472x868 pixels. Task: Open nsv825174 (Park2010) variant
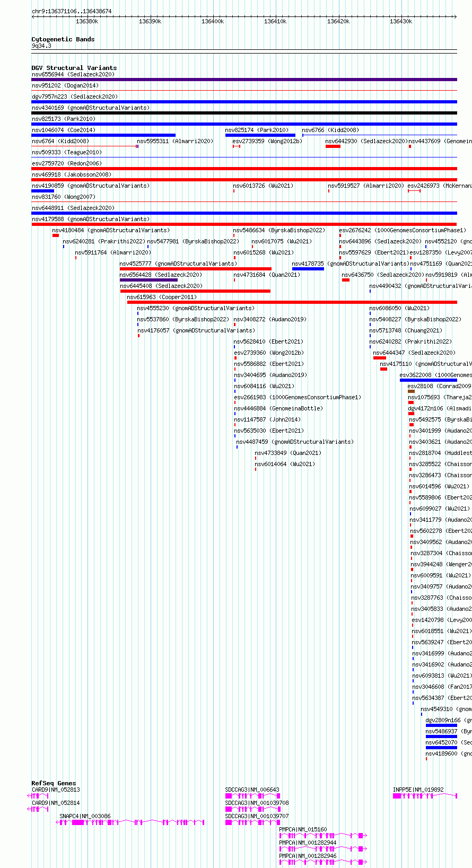257,130
